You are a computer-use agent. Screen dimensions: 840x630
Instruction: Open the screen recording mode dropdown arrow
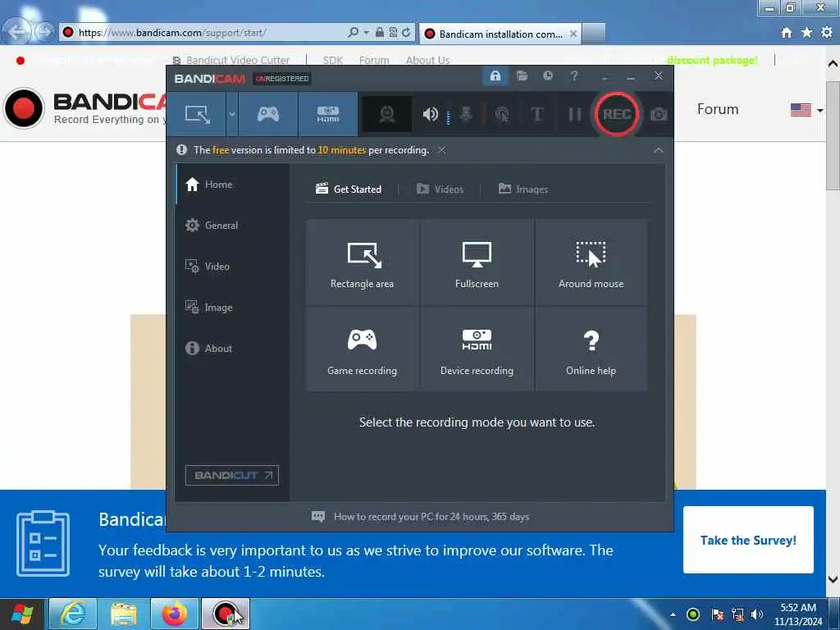(x=232, y=114)
